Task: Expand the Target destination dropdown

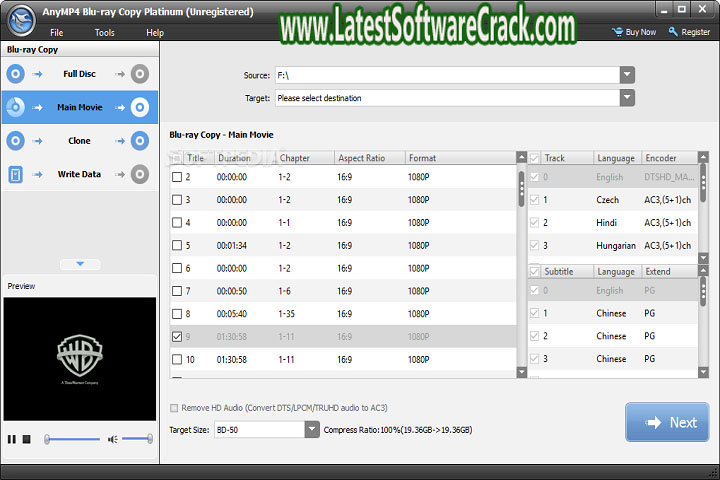Action: (x=627, y=98)
